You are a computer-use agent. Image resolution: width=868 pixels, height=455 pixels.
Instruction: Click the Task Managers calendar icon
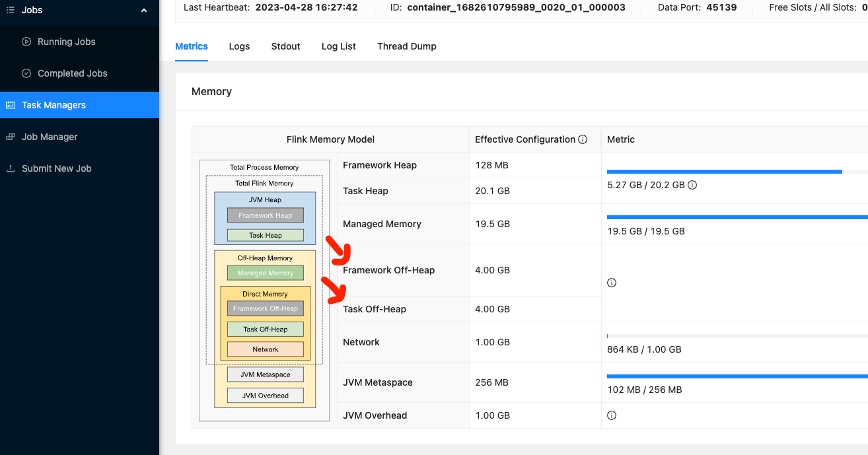pos(10,105)
